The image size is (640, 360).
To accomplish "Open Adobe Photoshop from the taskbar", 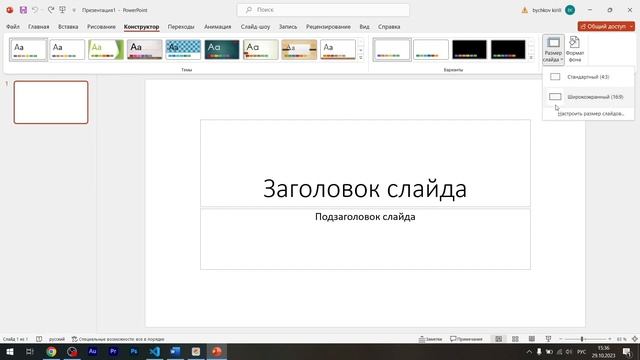I will (x=133, y=351).
